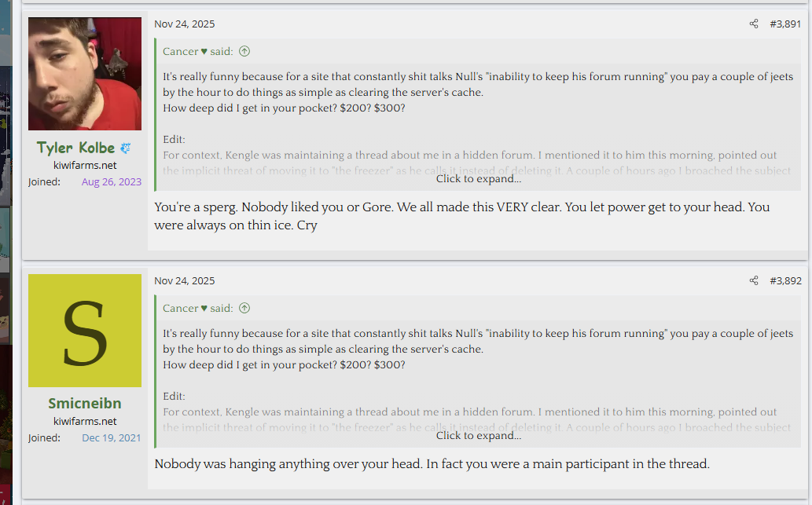Click Smicneibn's yellow letter avatar
The image size is (812, 505).
pos(85,331)
